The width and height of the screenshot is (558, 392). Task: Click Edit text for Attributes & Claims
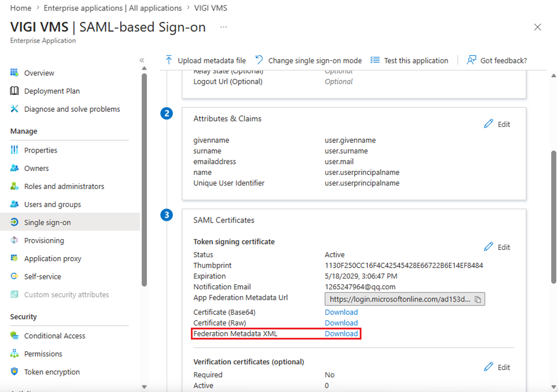pyautogui.click(x=504, y=124)
